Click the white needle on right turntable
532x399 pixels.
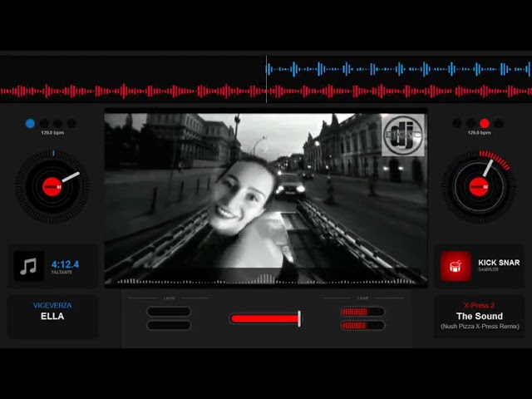click(488, 168)
